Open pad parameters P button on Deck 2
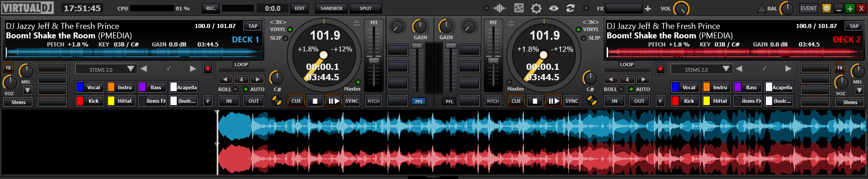 pos(660,101)
